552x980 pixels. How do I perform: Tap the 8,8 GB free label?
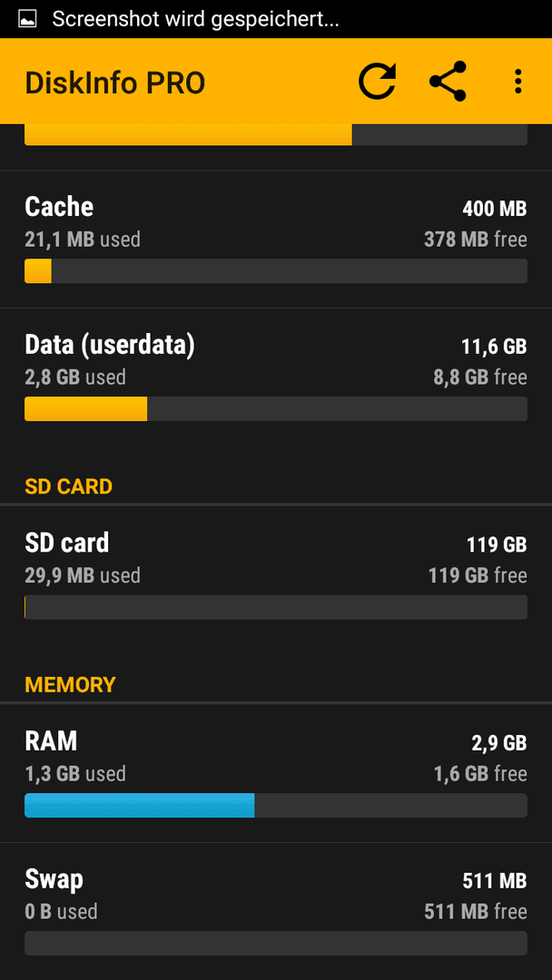coord(480,377)
